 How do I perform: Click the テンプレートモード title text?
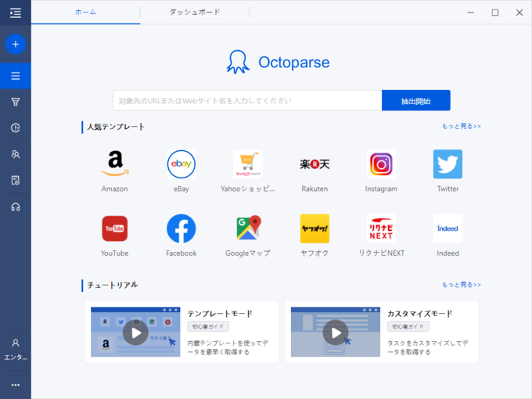220,314
